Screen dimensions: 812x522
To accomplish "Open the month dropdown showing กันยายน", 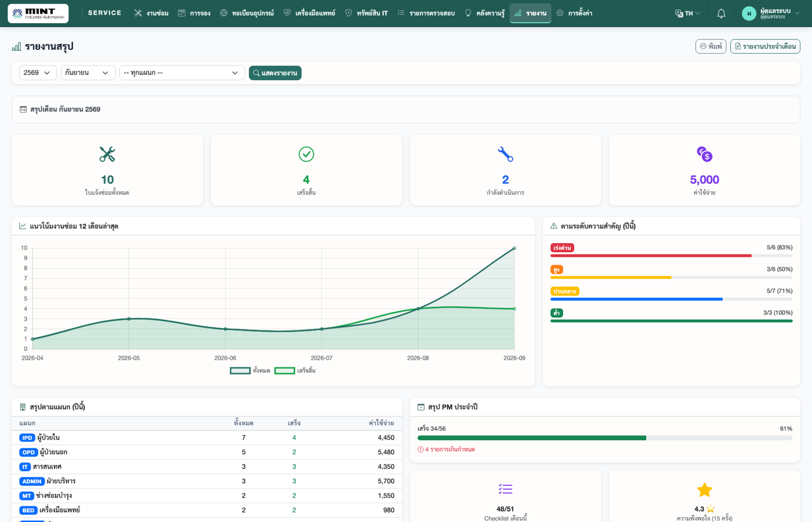I will pyautogui.click(x=88, y=72).
